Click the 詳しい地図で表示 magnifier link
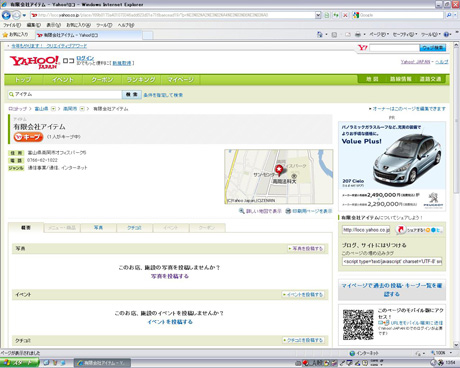The width and height of the screenshot is (460, 368). 260,211
